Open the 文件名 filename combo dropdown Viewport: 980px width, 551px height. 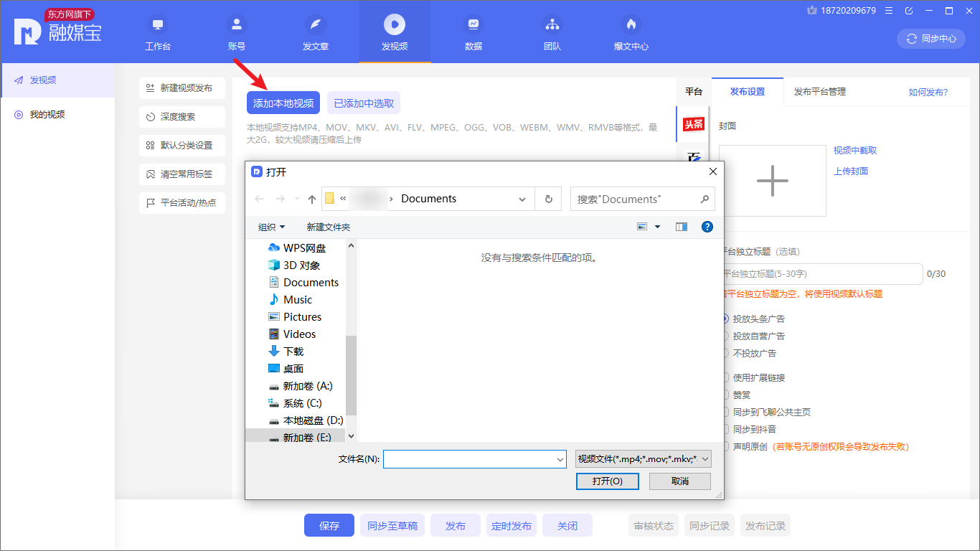(560, 459)
